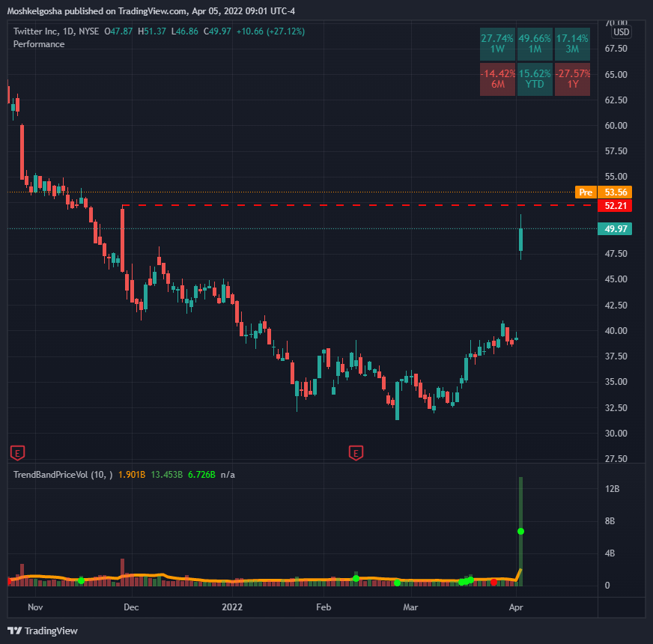Click the red 52.21 price level tag
This screenshot has width=653, height=644.
point(615,206)
